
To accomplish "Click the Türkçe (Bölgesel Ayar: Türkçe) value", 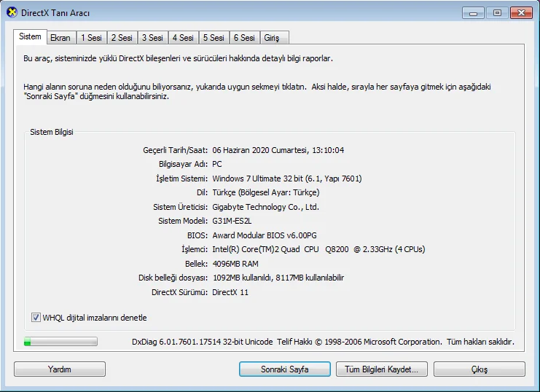I will (266, 192).
